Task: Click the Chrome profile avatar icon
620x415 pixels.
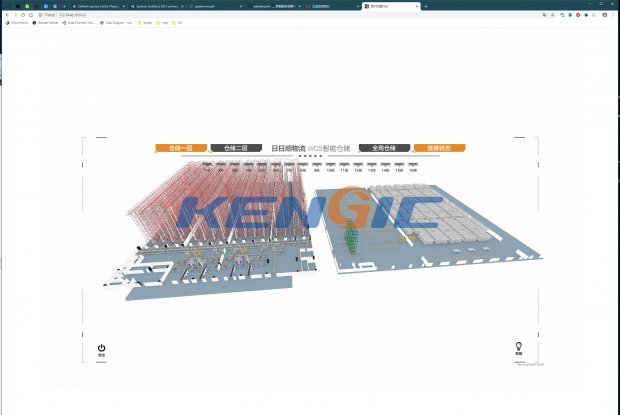Action: pos(604,15)
